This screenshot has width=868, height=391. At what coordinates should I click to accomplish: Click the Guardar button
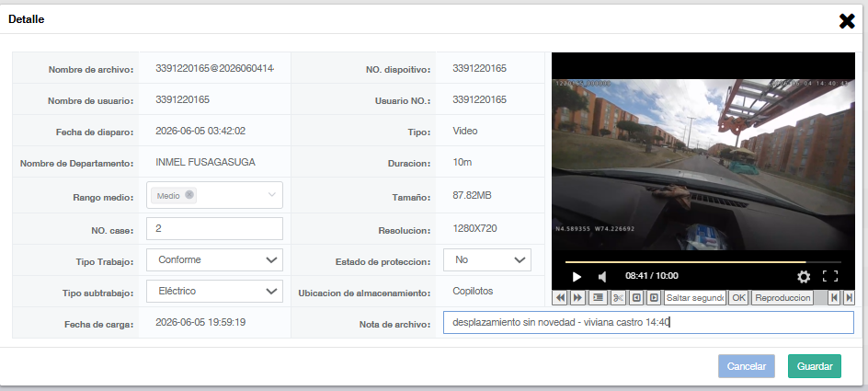(x=815, y=366)
